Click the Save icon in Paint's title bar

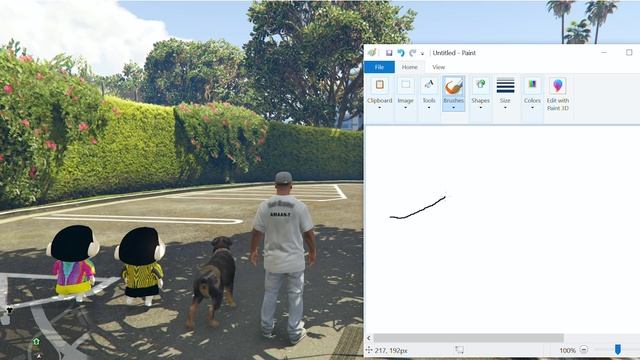click(389, 53)
